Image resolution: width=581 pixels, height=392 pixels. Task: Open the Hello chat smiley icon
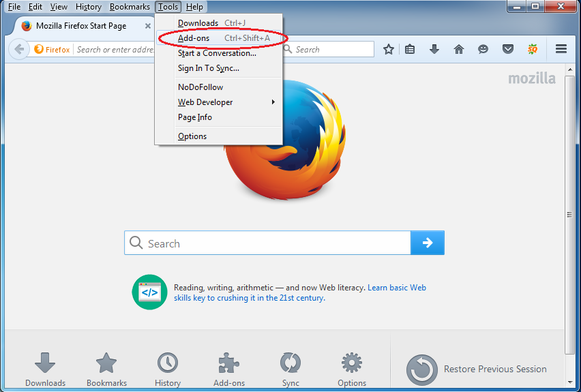[483, 49]
